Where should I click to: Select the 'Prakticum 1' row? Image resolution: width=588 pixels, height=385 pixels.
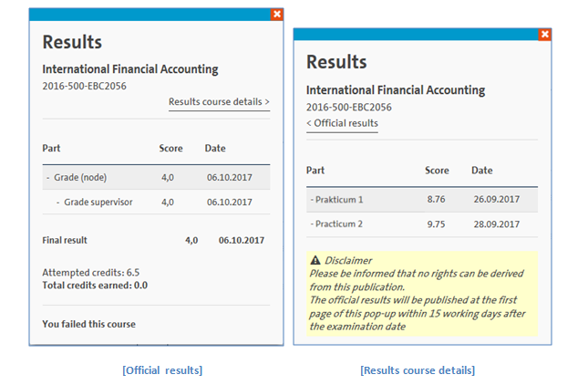[x=422, y=199]
